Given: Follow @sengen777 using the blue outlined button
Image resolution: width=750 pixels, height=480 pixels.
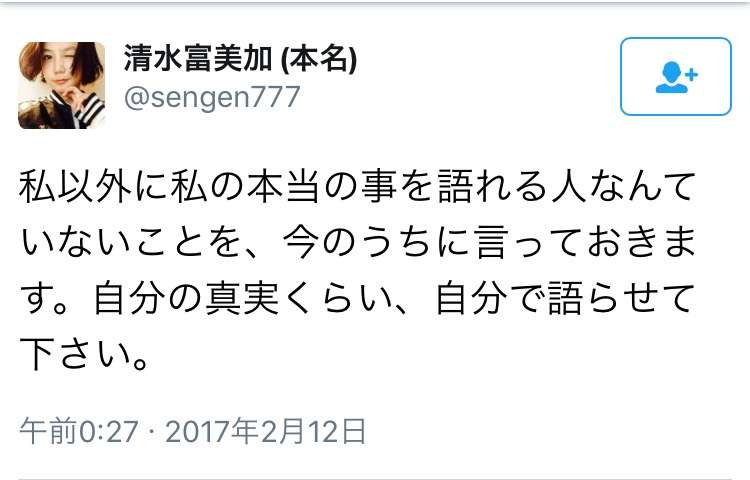Looking at the screenshot, I should [x=676, y=76].
